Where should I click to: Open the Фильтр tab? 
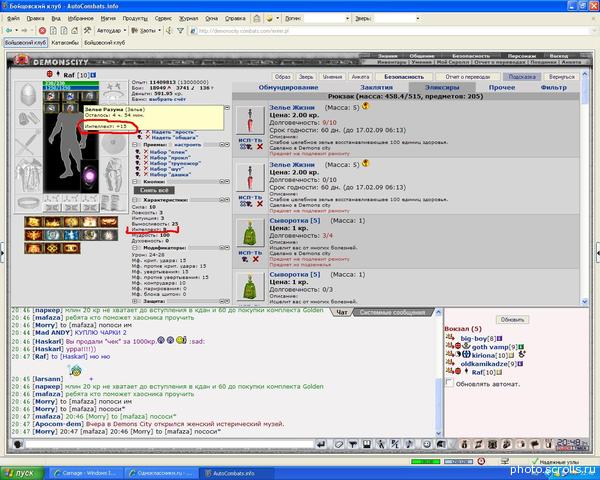553,87
